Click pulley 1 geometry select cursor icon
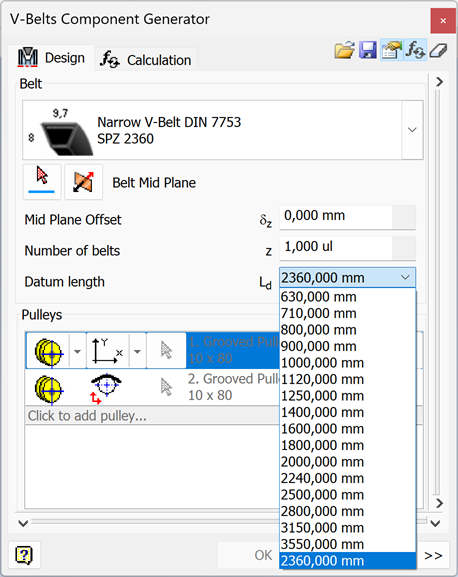The height and width of the screenshot is (577, 458). (166, 350)
